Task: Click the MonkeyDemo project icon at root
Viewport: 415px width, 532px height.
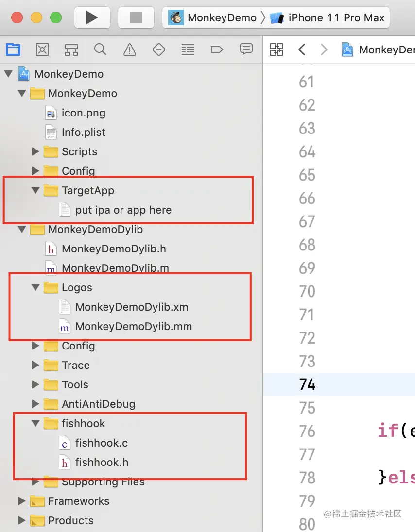Action: point(24,74)
